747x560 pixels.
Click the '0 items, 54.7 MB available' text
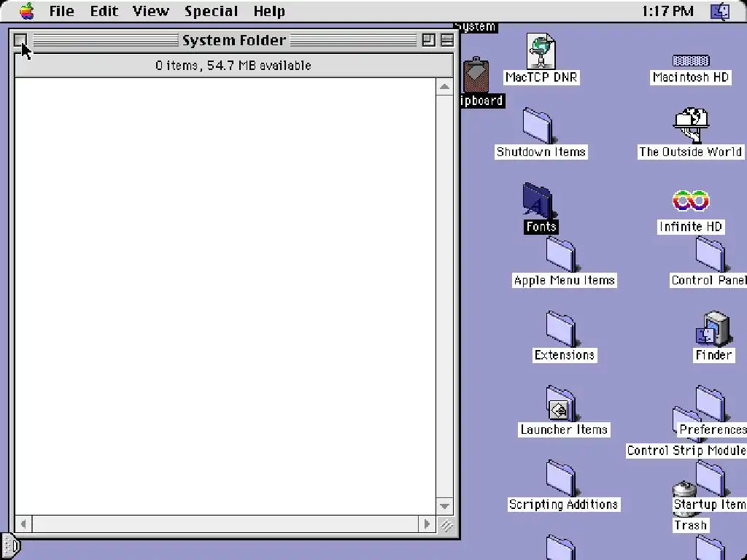[x=233, y=65]
